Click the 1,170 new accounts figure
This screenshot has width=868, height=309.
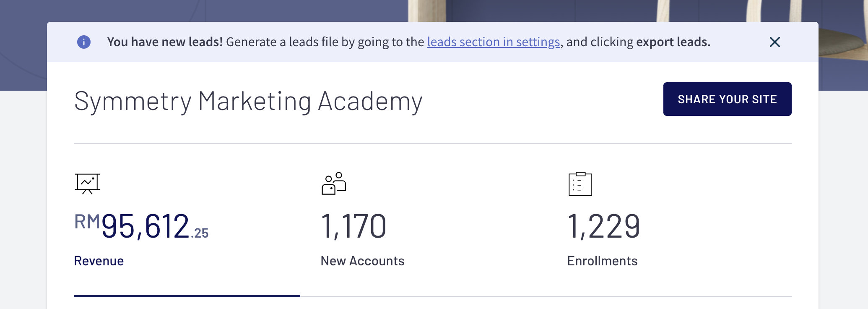pos(353,227)
